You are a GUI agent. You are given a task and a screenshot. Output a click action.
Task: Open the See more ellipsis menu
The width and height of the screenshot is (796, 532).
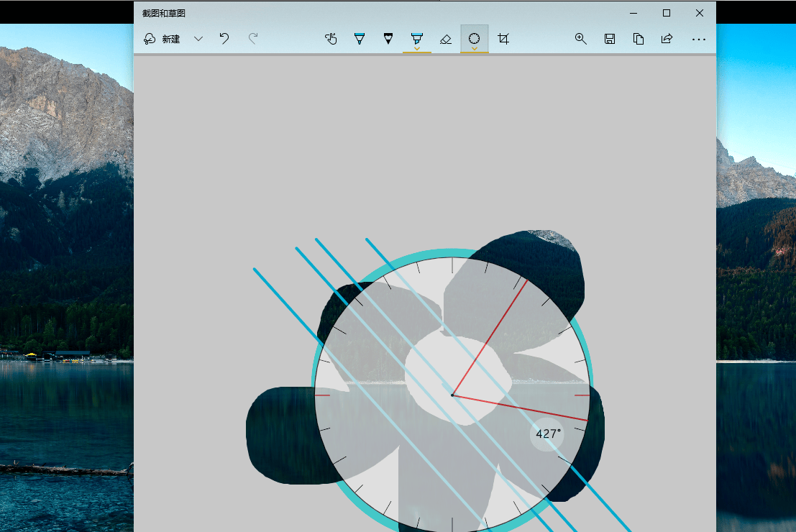[698, 40]
